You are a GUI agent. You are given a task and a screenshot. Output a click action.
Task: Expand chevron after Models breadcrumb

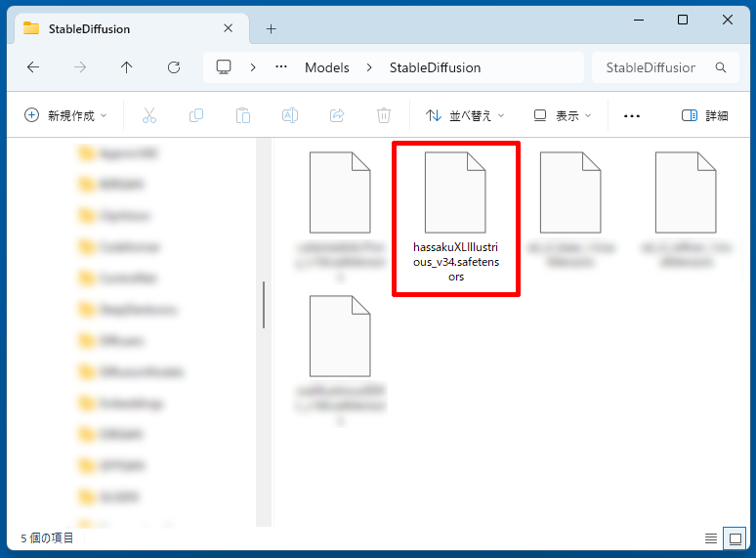tap(369, 67)
